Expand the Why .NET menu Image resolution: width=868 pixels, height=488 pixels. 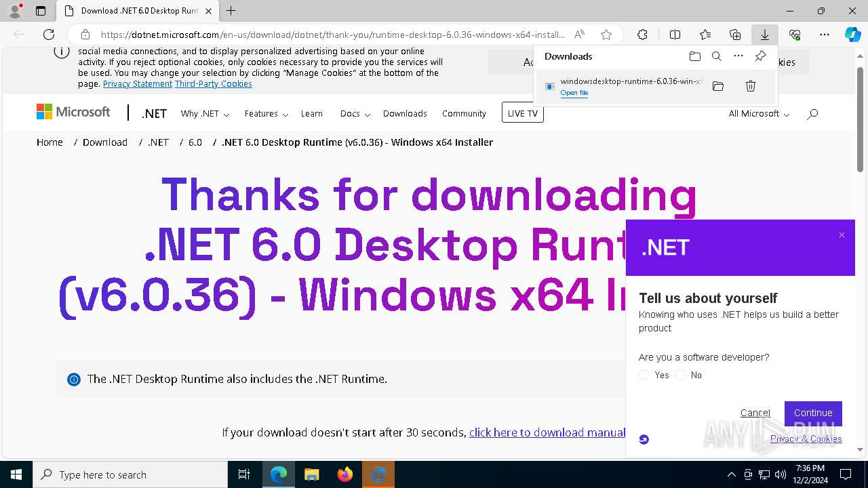coord(205,114)
